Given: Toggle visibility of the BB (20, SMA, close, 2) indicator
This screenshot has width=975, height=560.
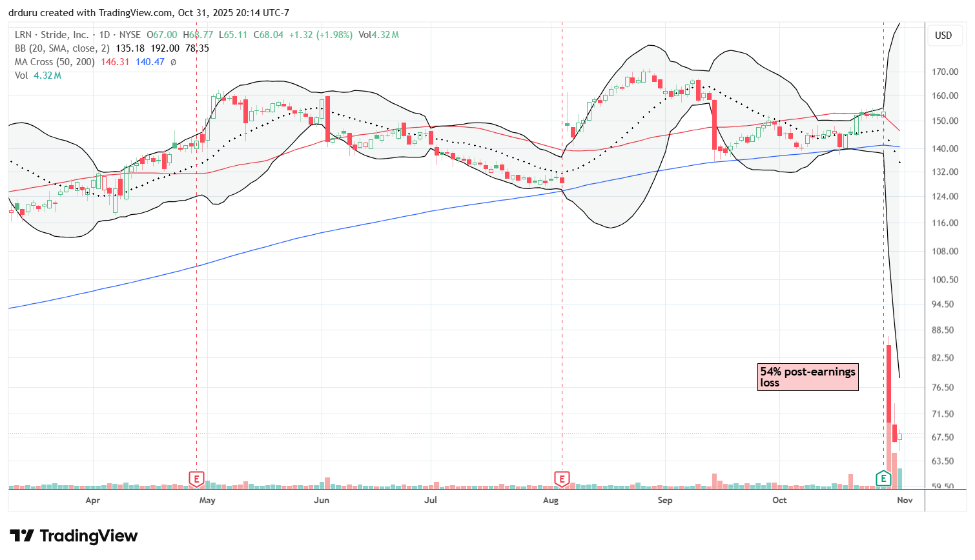Looking at the screenshot, I should coord(61,48).
